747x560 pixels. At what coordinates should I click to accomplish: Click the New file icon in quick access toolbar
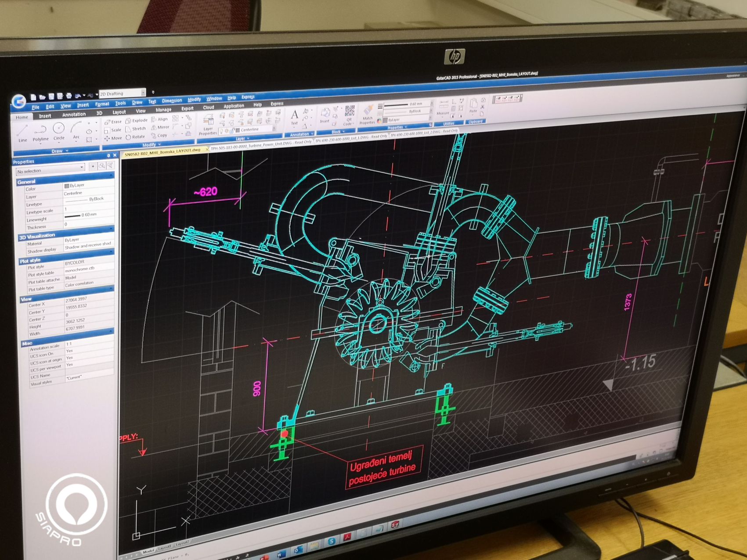(x=33, y=97)
